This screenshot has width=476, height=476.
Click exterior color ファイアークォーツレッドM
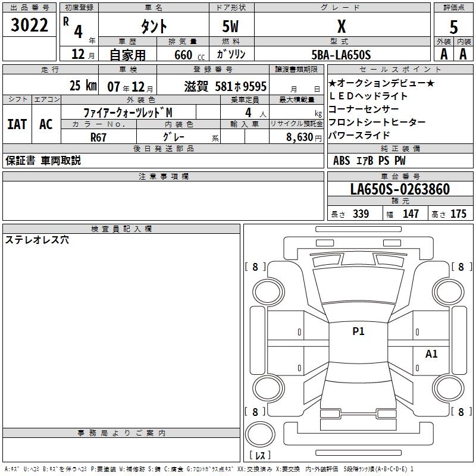click(128, 112)
